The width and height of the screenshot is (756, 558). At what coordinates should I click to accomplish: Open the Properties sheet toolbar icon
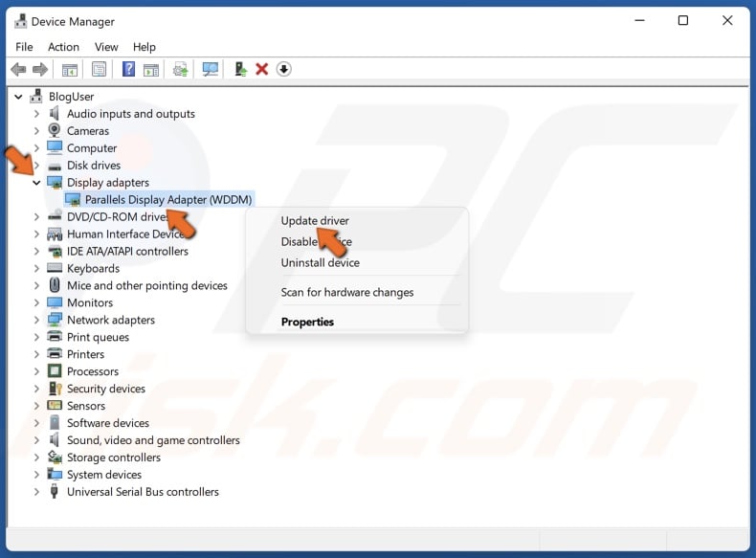tap(99, 69)
